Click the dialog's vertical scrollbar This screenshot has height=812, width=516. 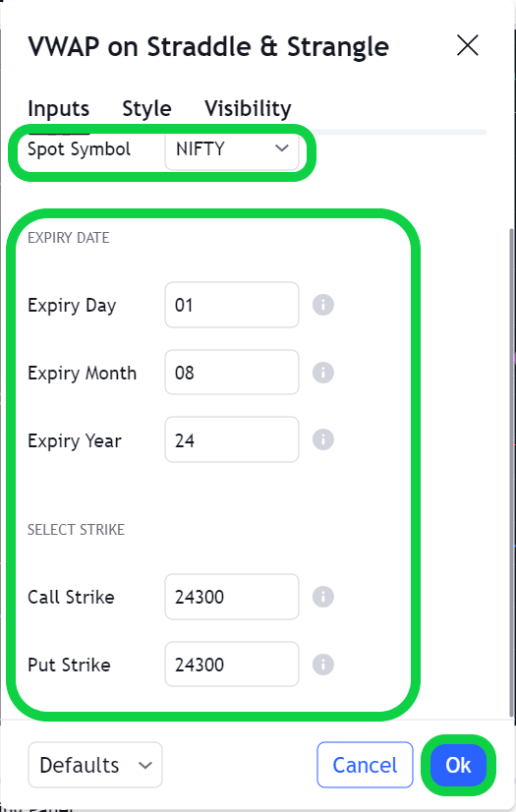512,471
